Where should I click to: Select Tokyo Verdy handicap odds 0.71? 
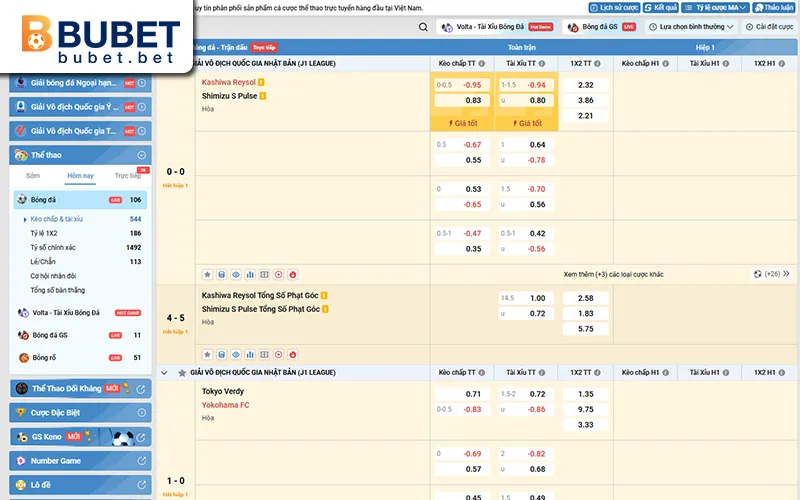point(462,394)
